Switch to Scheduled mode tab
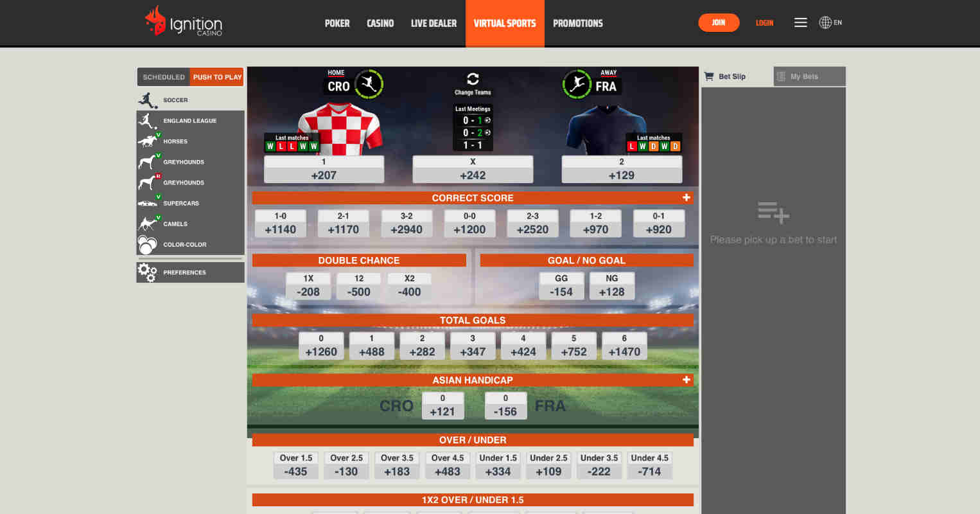Viewport: 980px width, 514px height. (x=164, y=77)
